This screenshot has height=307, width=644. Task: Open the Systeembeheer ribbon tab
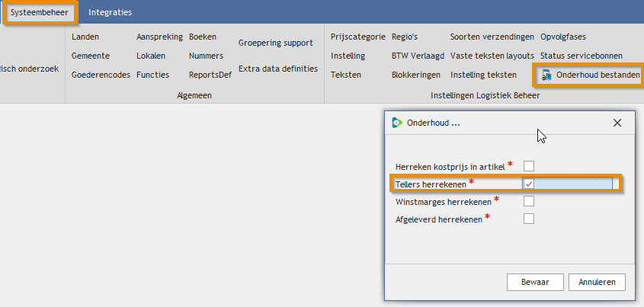pos(39,13)
